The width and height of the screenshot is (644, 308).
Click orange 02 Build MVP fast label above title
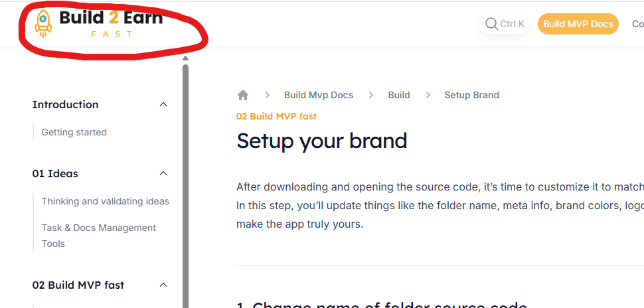coord(276,116)
